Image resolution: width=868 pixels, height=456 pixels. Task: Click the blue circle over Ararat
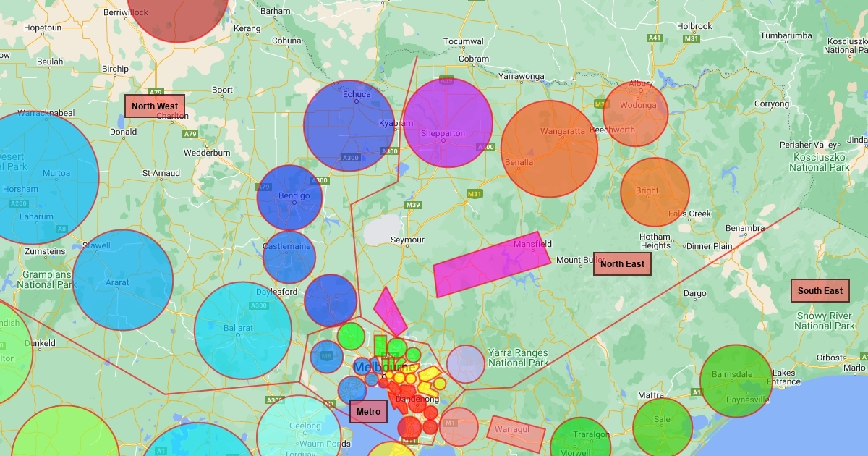tap(123, 280)
